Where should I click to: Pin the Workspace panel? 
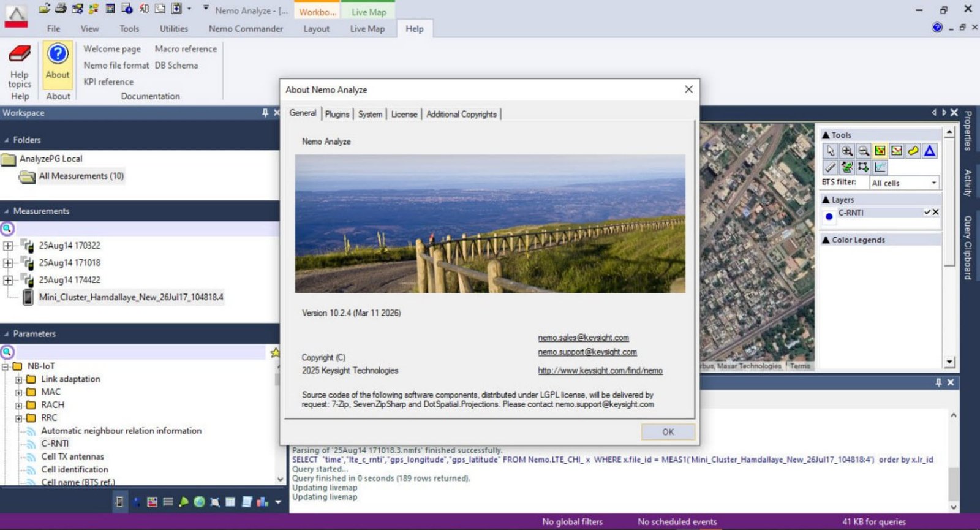[265, 113]
